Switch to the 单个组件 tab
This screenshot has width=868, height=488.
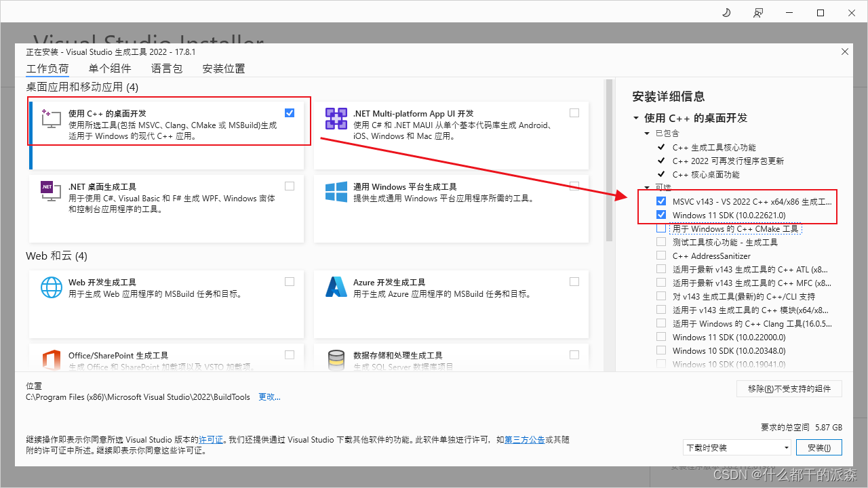110,68
